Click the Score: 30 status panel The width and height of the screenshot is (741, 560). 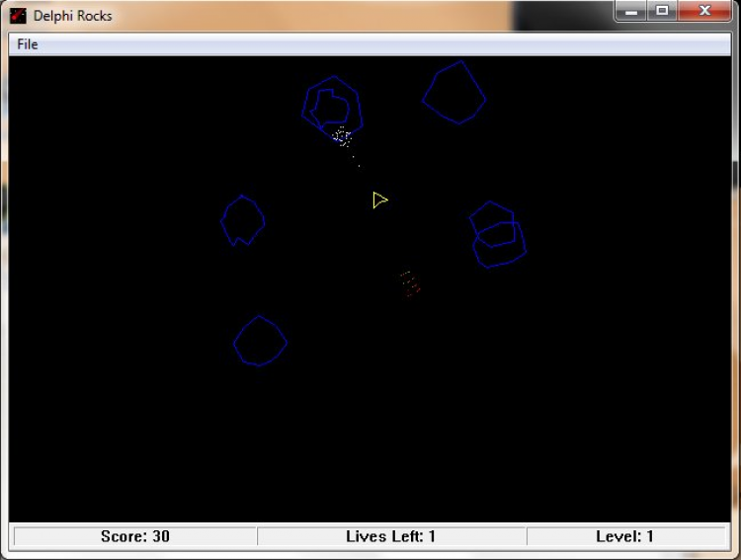click(x=135, y=536)
